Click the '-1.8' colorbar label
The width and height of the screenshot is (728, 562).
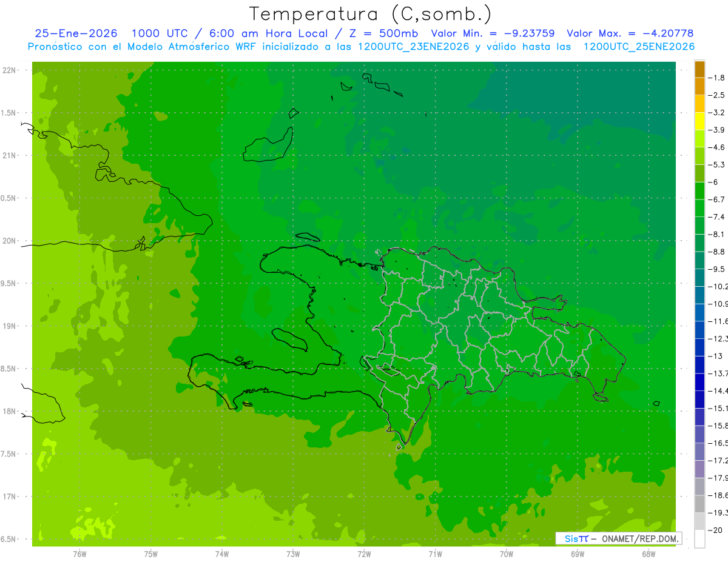click(716, 78)
